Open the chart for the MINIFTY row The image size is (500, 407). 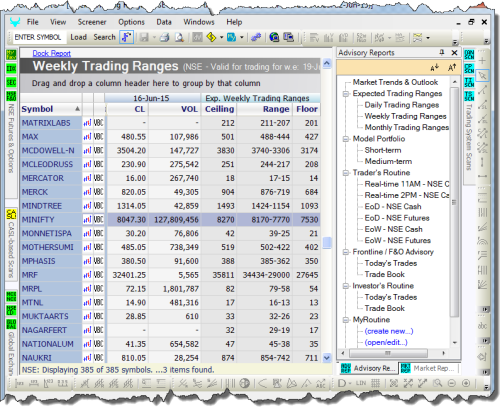pos(87,220)
